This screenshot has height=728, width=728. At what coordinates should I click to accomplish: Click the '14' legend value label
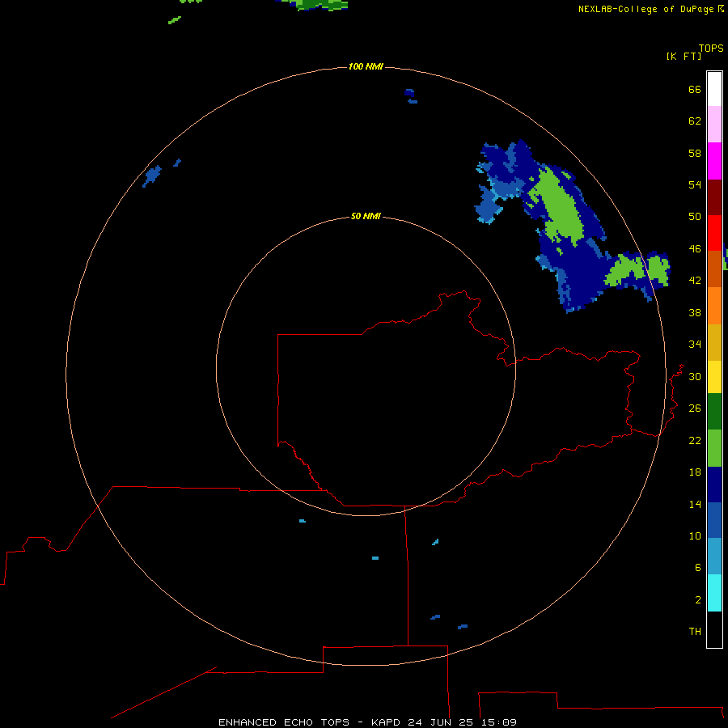tap(695, 504)
